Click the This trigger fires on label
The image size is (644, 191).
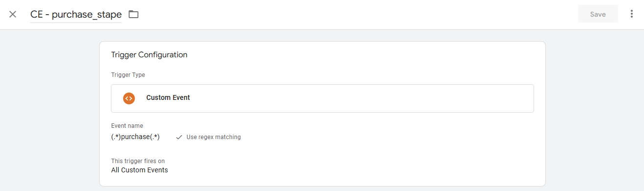(x=138, y=161)
